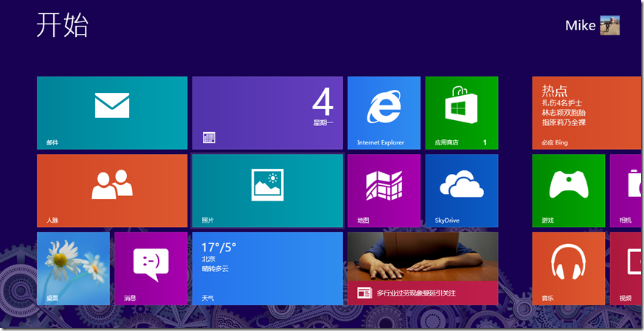Image resolution: width=644 pixels, height=331 pixels.
Task: Open the Photos tile (照片)
Action: pos(267,190)
